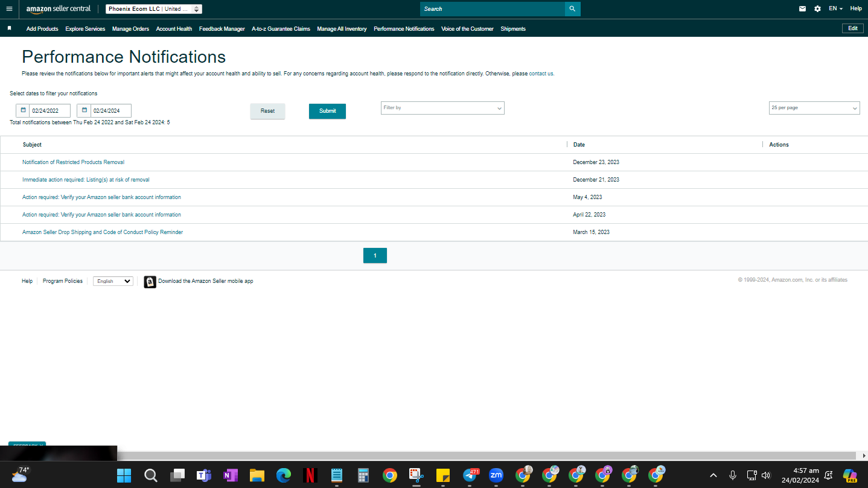Open the EN language dropdown
This screenshot has height=488, width=868.
(x=835, y=9)
